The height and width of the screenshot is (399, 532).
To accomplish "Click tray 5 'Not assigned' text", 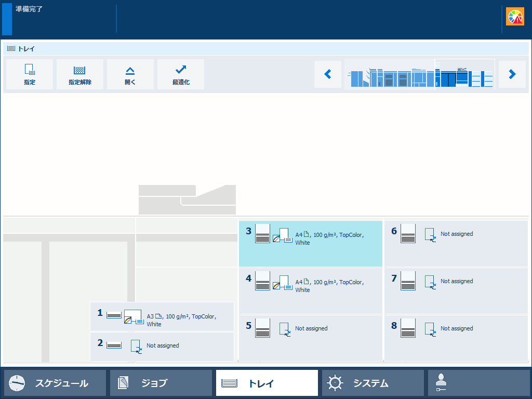I will click(312, 328).
